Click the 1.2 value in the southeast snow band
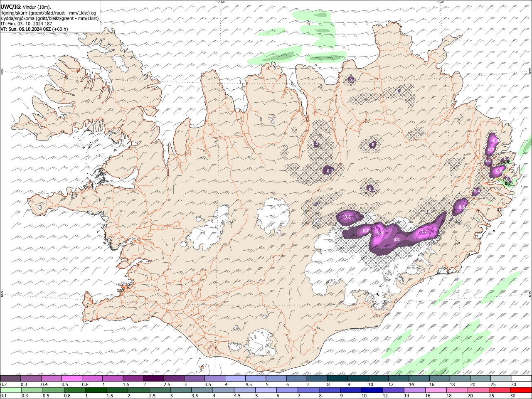 click(424, 232)
